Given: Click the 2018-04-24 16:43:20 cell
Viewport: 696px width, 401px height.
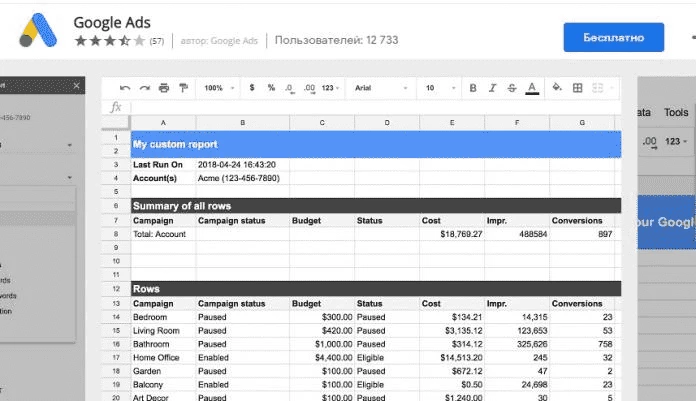Looking at the screenshot, I should [242, 165].
